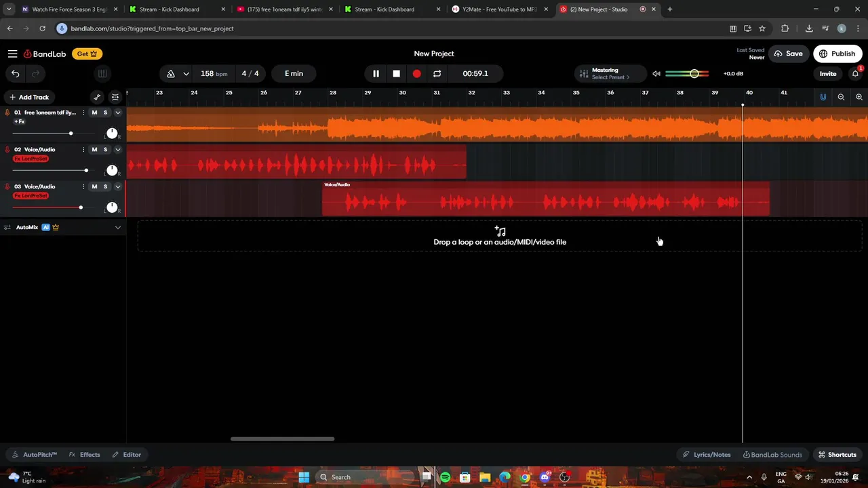868x488 pixels.
Task: Open the BandLab Sounds panel
Action: [772, 455]
